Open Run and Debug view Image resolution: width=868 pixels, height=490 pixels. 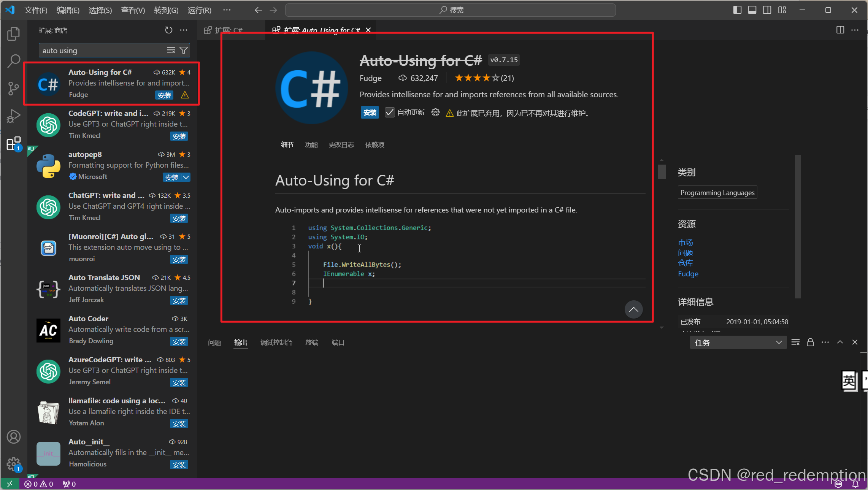click(x=14, y=116)
